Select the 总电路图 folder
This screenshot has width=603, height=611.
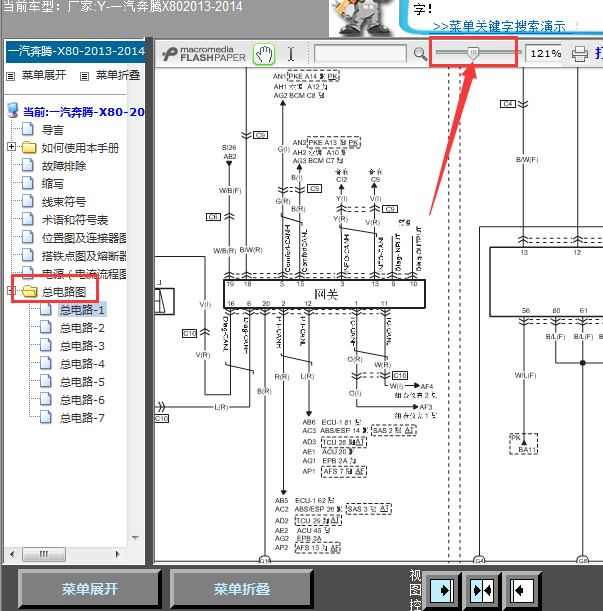point(64,291)
